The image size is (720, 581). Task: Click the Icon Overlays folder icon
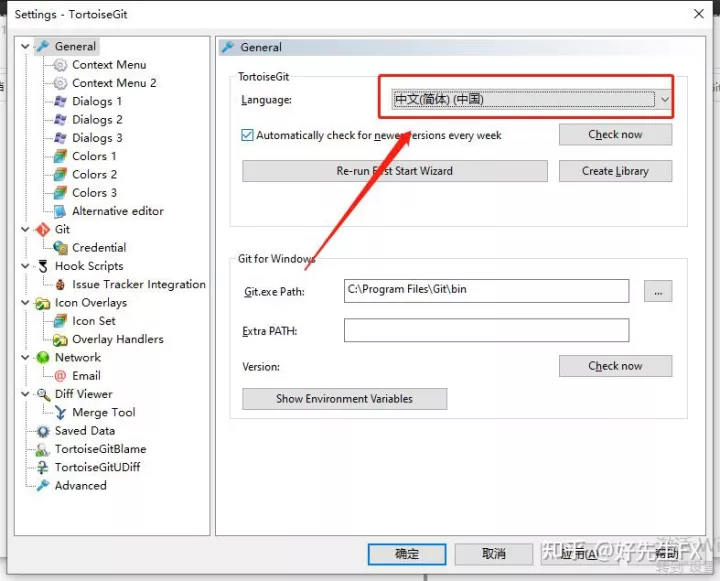click(43, 303)
